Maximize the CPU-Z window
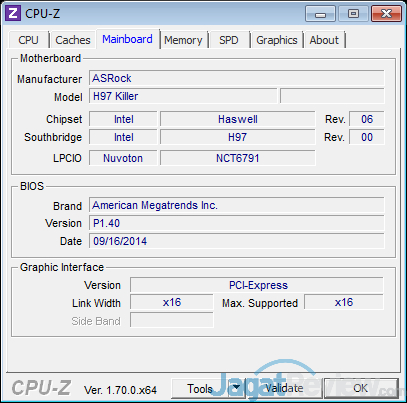Image resolution: width=407 pixels, height=403 pixels. pos(353,14)
